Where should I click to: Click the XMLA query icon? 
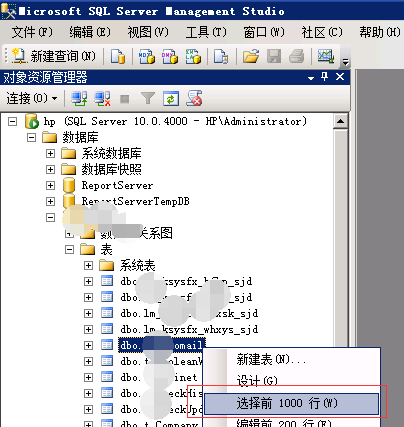pos(193,56)
